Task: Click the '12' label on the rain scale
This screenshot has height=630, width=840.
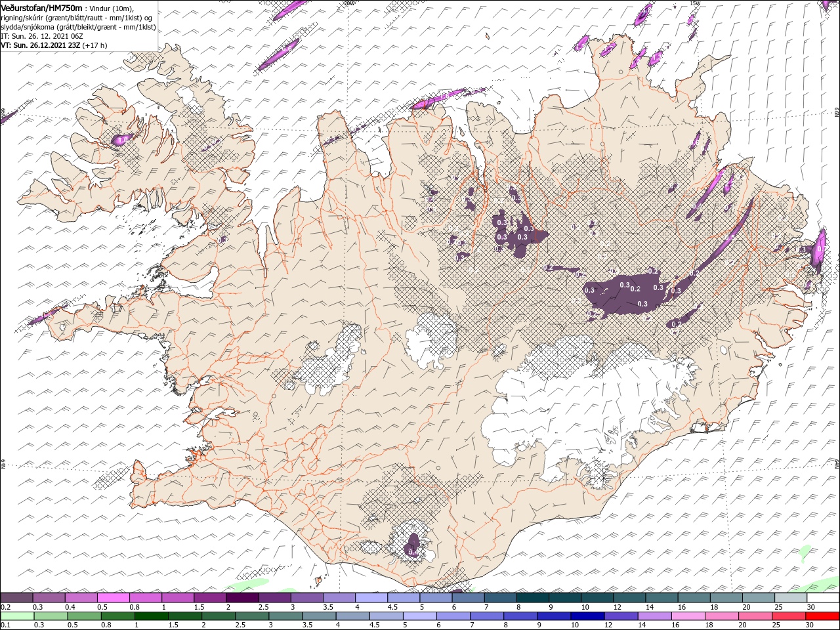Action: tap(608, 625)
